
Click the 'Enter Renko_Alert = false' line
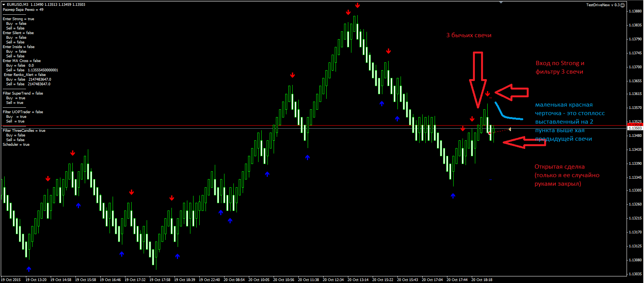point(25,74)
